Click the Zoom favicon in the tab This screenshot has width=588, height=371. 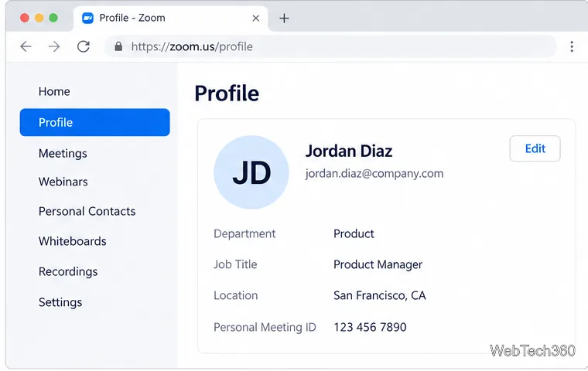(87, 18)
